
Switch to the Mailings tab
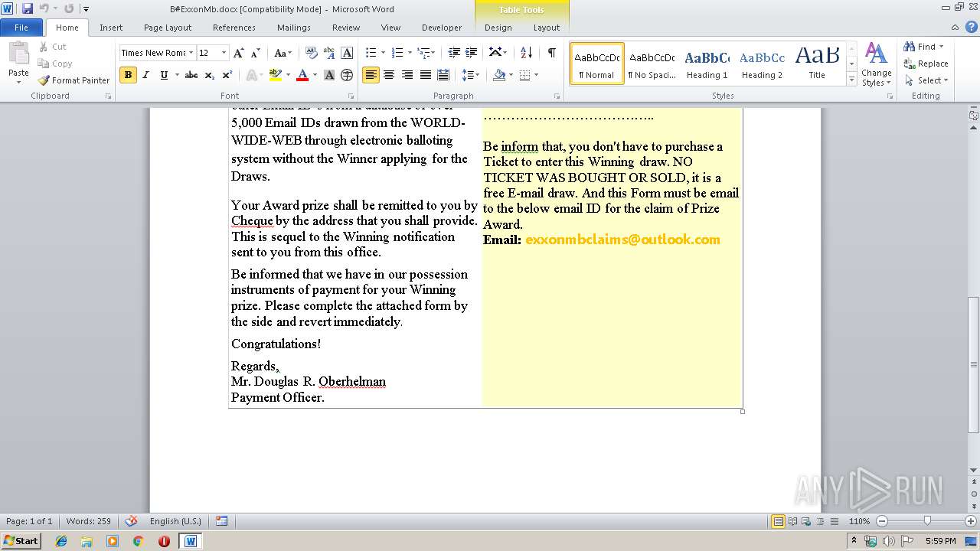coord(294,28)
